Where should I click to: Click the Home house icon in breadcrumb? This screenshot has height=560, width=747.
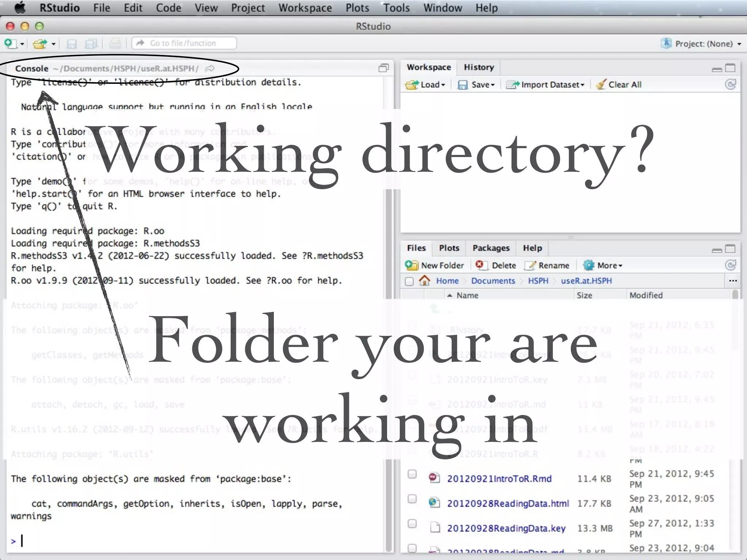424,280
